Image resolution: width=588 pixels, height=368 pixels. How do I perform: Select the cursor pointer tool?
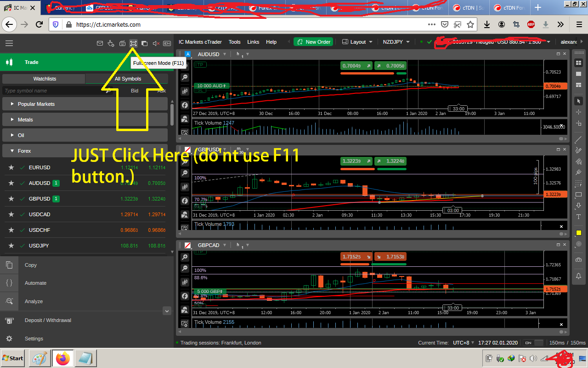coord(578,101)
